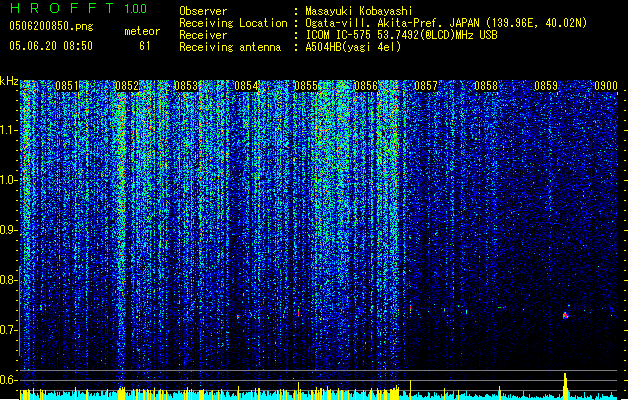Select the filename 0506200850.png

tap(51, 26)
